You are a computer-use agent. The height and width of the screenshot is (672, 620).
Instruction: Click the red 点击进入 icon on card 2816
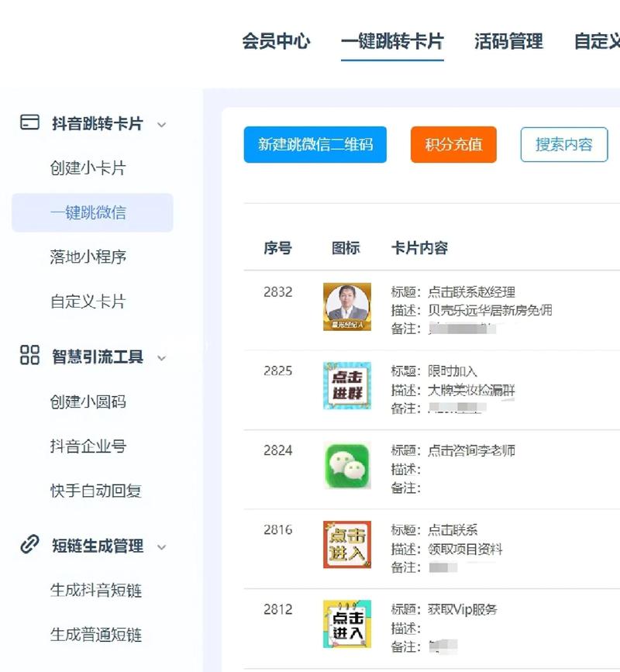(x=346, y=545)
